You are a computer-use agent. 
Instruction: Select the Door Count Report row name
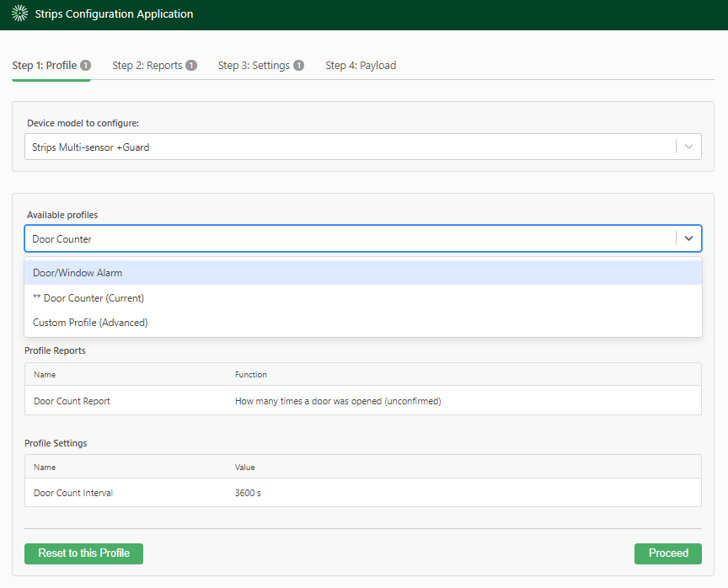(x=72, y=402)
